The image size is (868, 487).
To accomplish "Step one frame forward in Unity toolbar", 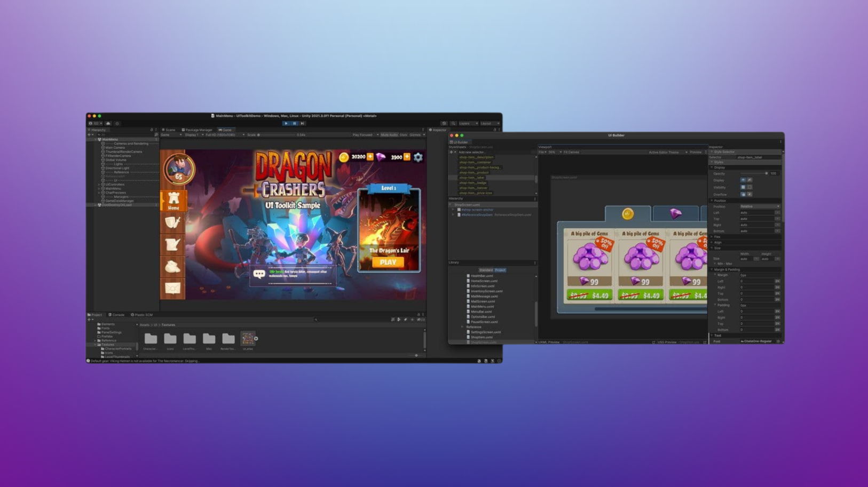I will [302, 123].
